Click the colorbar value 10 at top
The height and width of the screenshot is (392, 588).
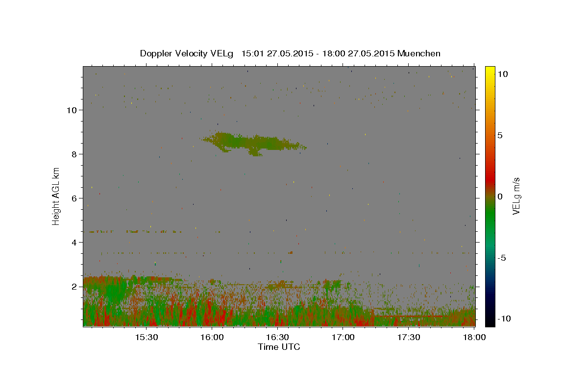tap(503, 73)
